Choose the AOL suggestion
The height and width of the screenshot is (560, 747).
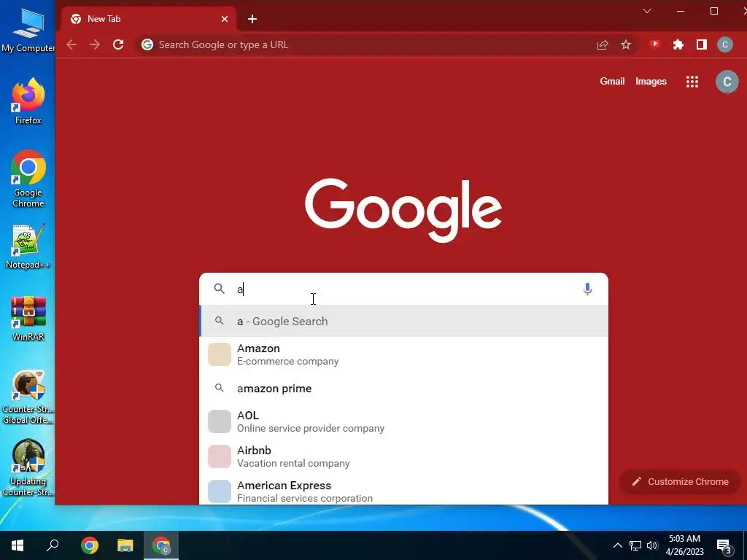point(403,421)
